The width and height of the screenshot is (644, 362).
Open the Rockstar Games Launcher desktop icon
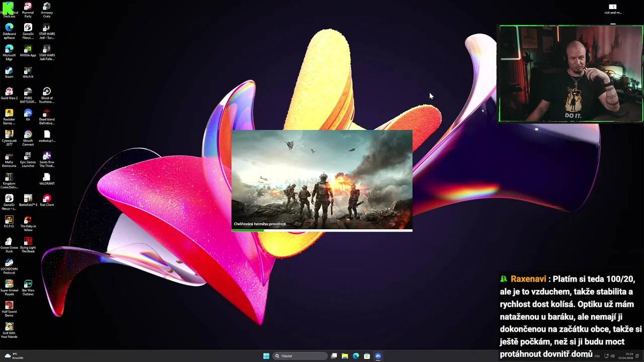coord(9,117)
